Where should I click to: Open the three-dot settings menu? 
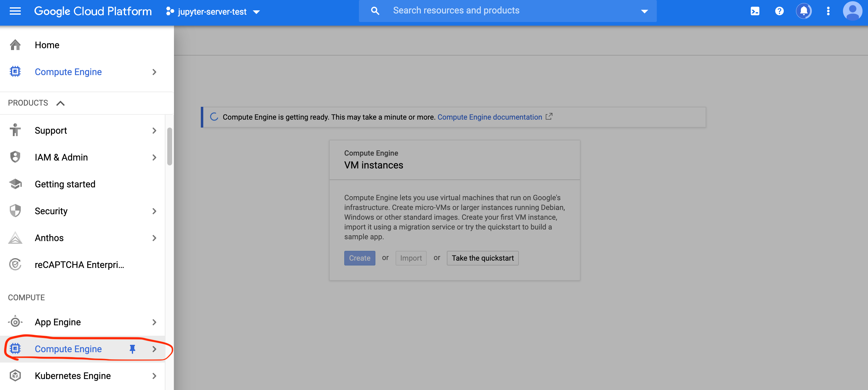pyautogui.click(x=828, y=12)
